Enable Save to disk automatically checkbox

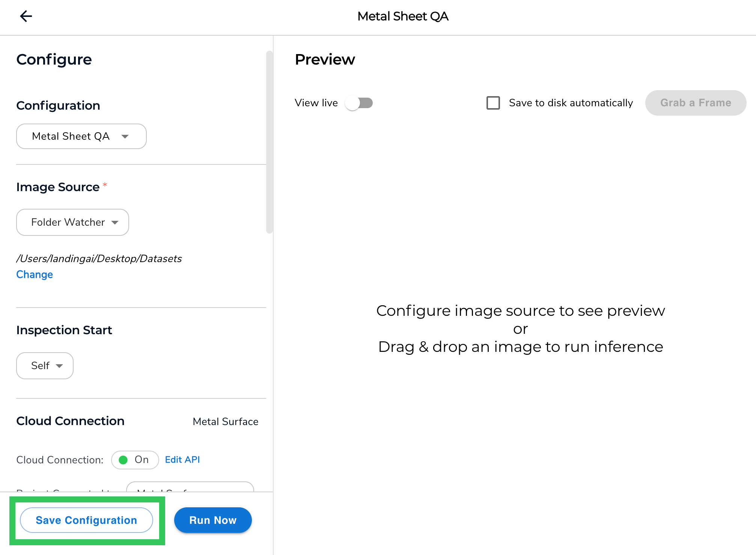coord(493,103)
